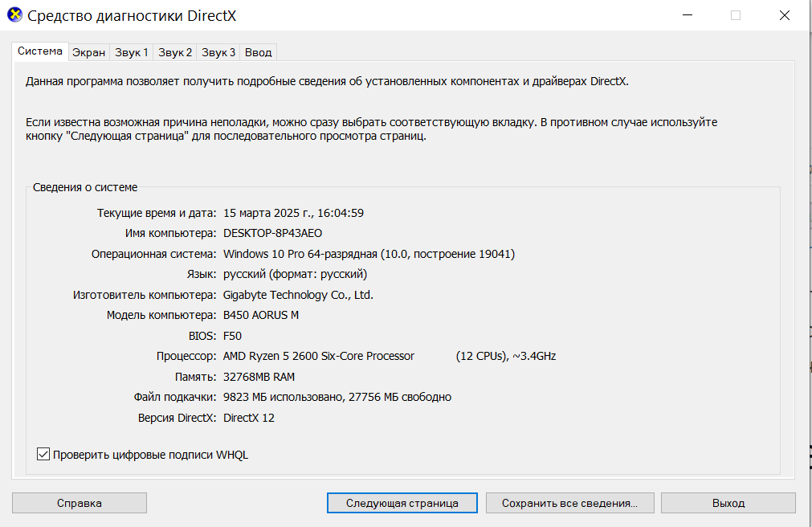Click the computer name DESKTOP-8P43AEO value

pyautogui.click(x=272, y=233)
